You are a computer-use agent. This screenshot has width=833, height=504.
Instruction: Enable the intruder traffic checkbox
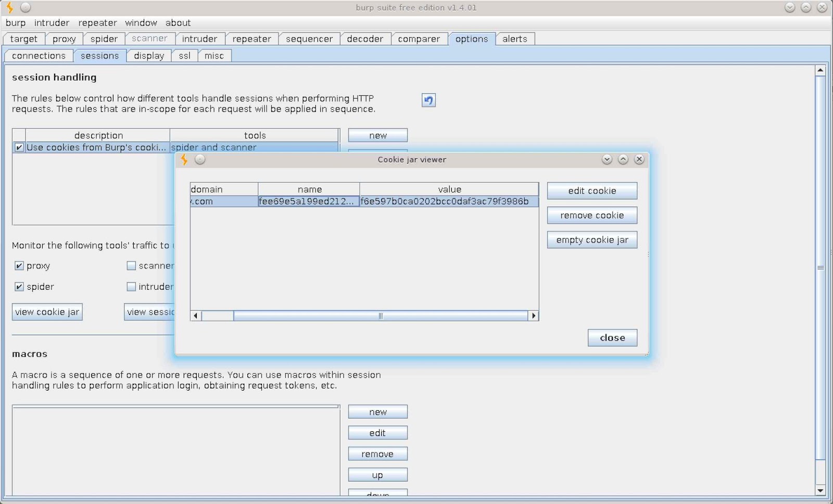point(131,287)
